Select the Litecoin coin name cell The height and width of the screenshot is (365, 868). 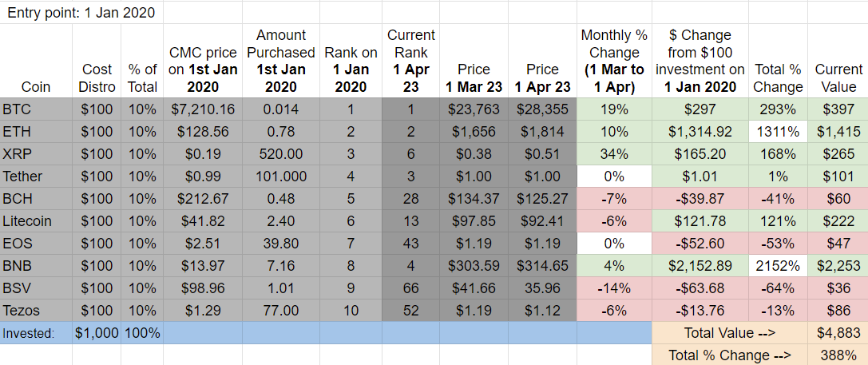click(36, 221)
